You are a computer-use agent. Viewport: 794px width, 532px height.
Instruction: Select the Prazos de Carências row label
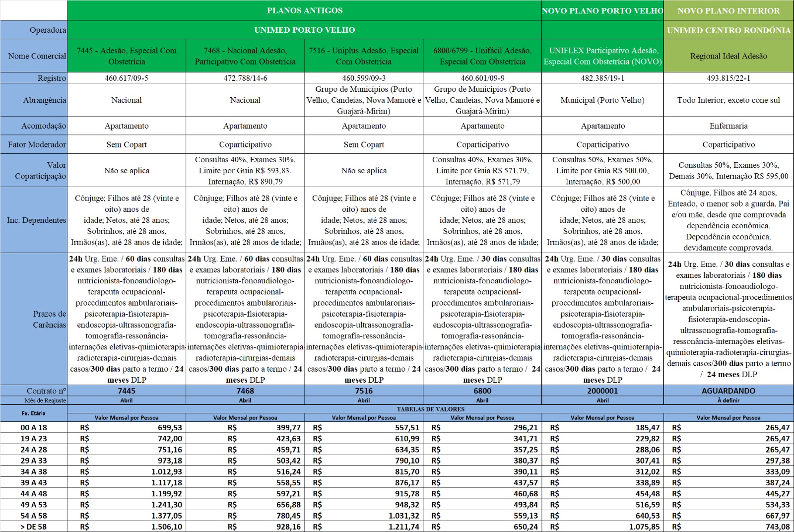click(x=34, y=319)
